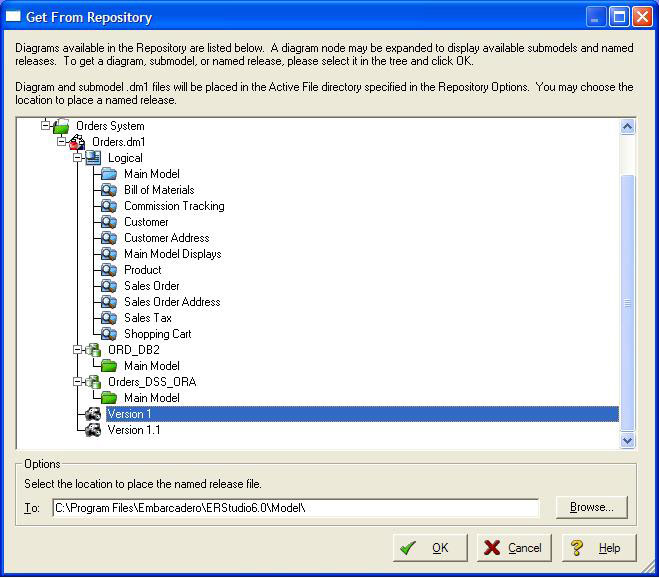Click the green folder icon under ORD_DB2
The image size is (659, 578).
click(109, 366)
